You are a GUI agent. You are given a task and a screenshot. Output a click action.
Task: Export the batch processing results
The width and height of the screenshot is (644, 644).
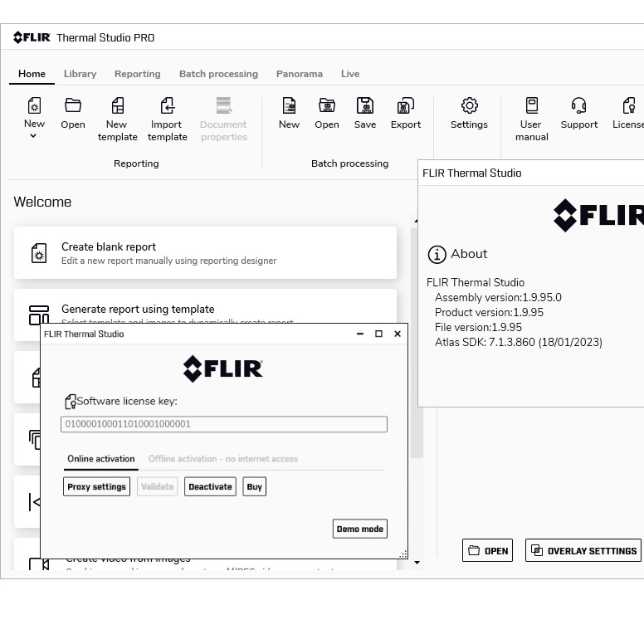405,105
